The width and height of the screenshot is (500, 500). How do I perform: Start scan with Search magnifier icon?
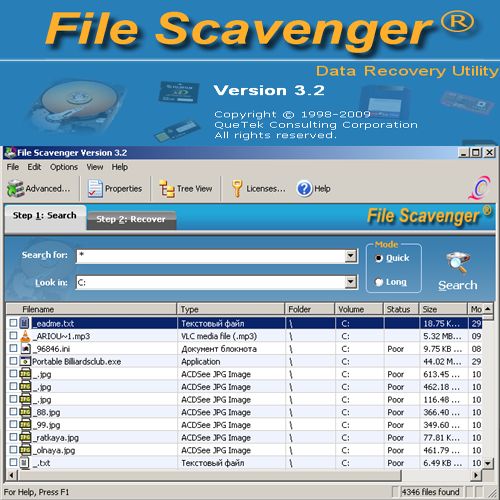[x=458, y=263]
